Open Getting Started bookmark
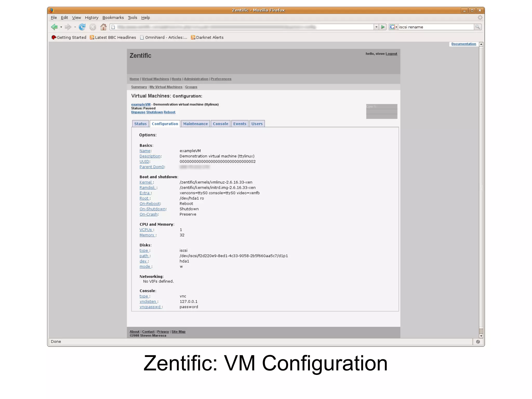The image size is (532, 399). point(69,37)
